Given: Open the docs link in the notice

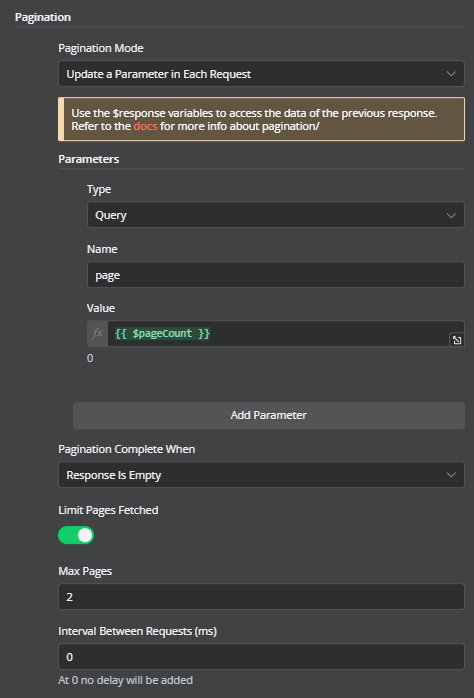Looking at the screenshot, I should click(x=145, y=126).
